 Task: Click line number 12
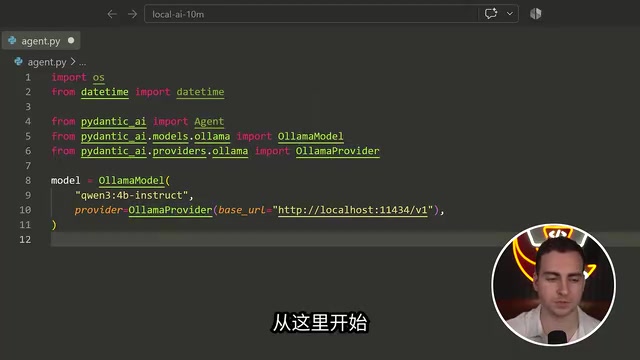coord(25,240)
